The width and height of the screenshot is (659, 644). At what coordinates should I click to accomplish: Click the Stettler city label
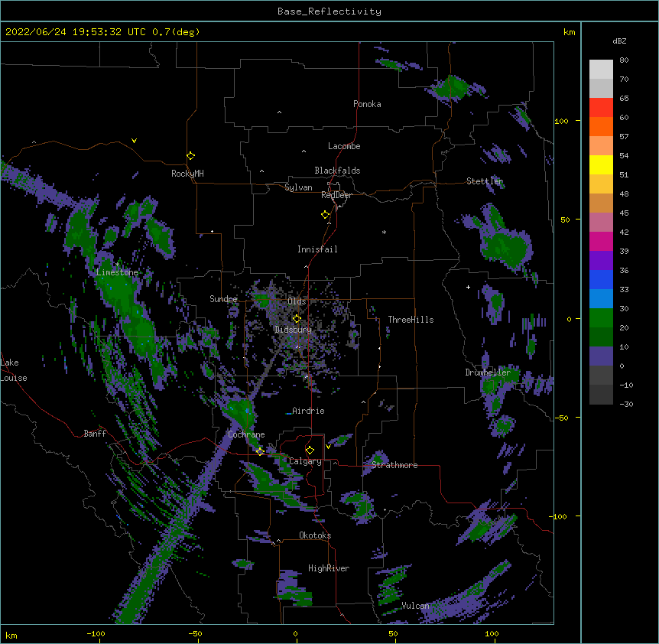coord(485,181)
